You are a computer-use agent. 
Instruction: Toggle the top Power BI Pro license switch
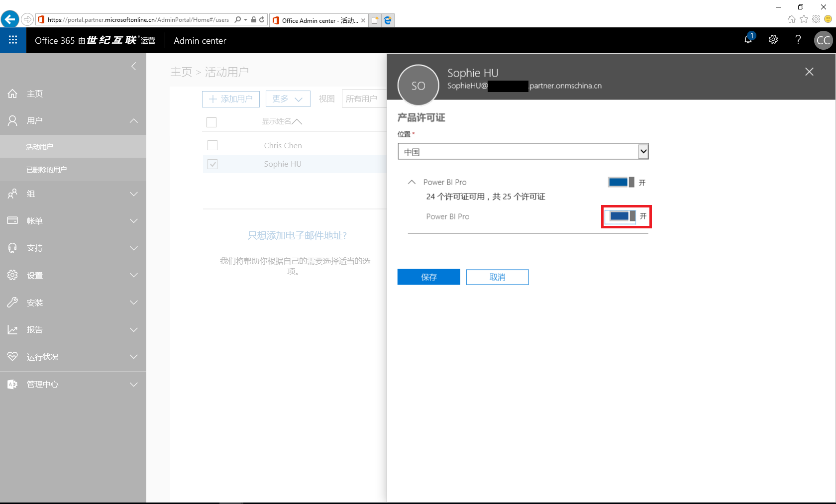[621, 182]
